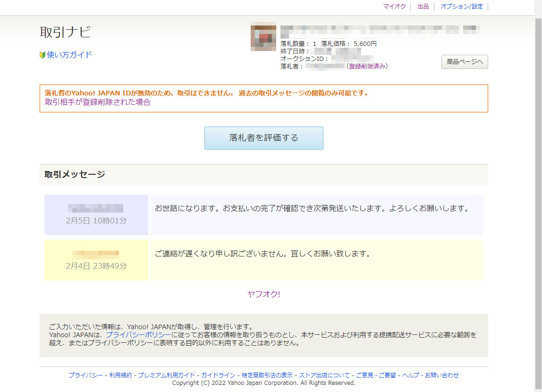542x392 pixels.
Task: Open the blue プライバシーポリシー link in the notice
Action: click(x=138, y=335)
